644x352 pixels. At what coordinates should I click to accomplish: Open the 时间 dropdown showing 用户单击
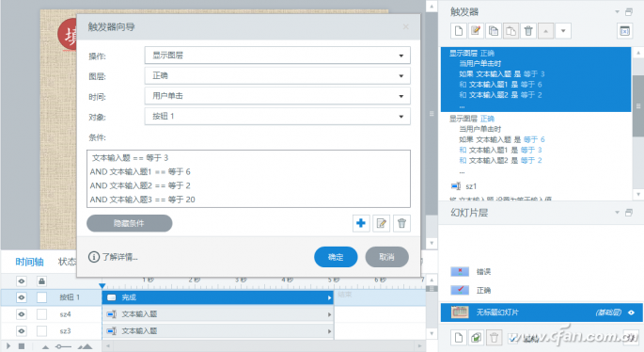pyautogui.click(x=277, y=96)
